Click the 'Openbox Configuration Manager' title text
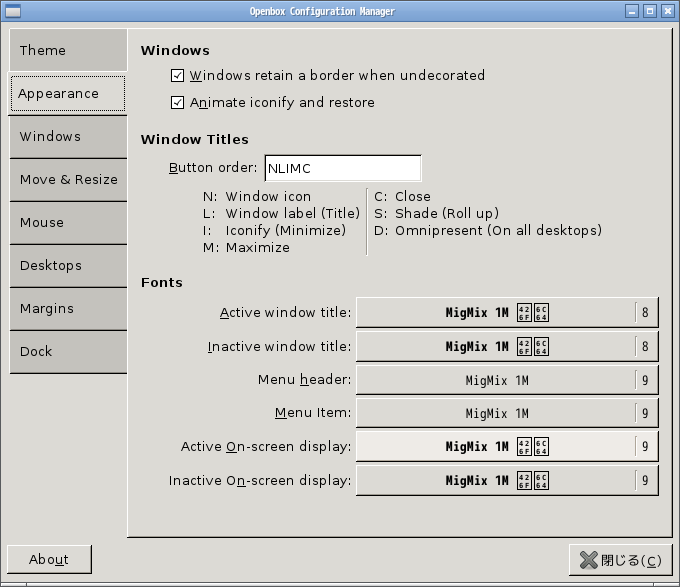The height and width of the screenshot is (587, 680). [x=322, y=11]
